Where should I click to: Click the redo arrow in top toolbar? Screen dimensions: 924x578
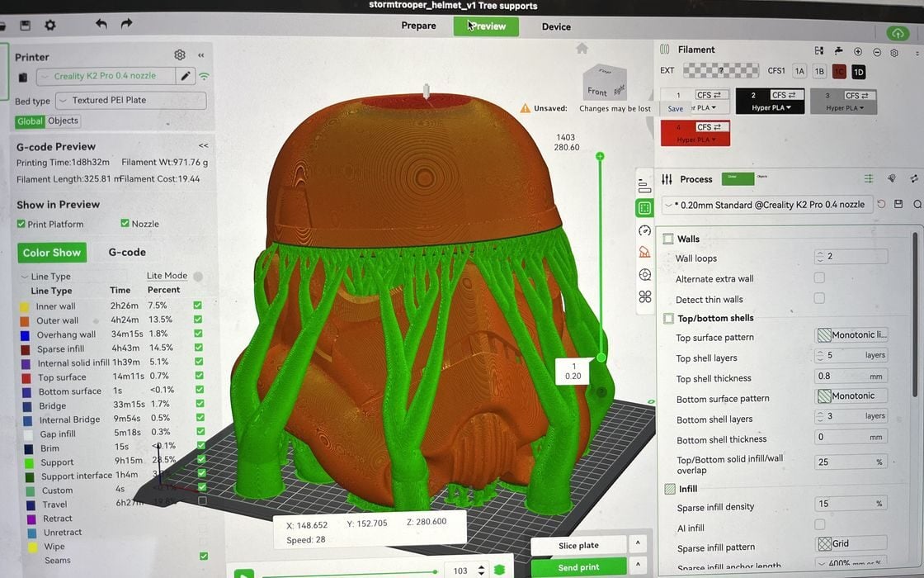click(x=126, y=24)
